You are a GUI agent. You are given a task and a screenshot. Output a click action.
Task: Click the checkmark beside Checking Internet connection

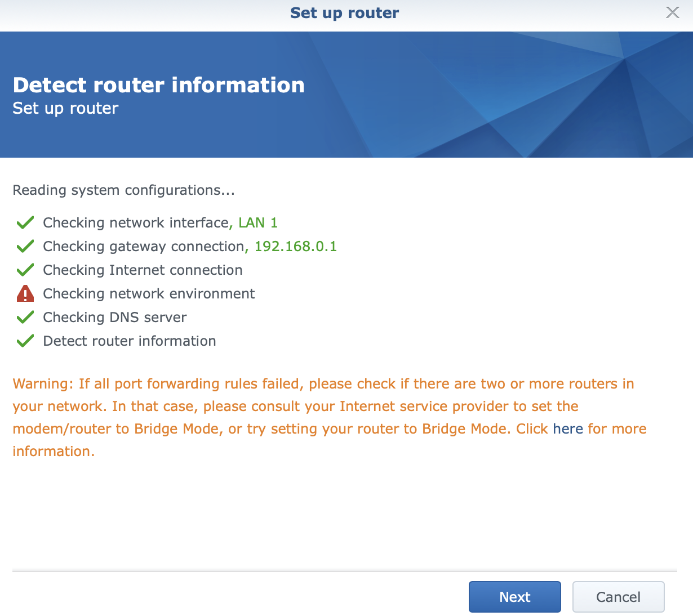click(25, 270)
